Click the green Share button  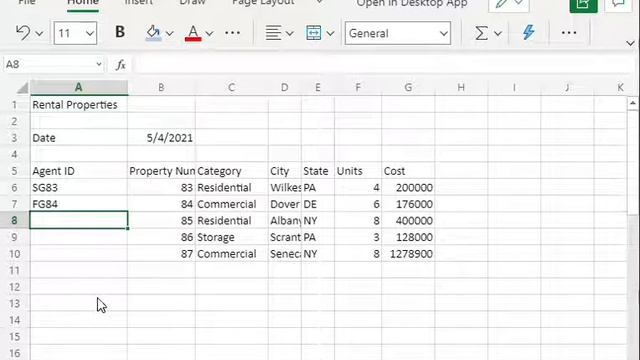pyautogui.click(x=583, y=5)
